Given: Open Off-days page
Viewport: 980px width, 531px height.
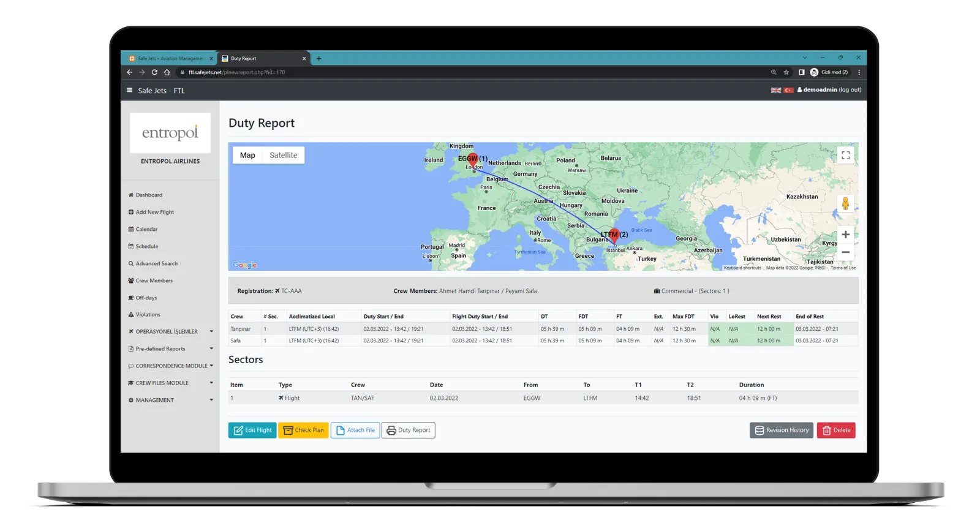Looking at the screenshot, I should tap(143, 298).
